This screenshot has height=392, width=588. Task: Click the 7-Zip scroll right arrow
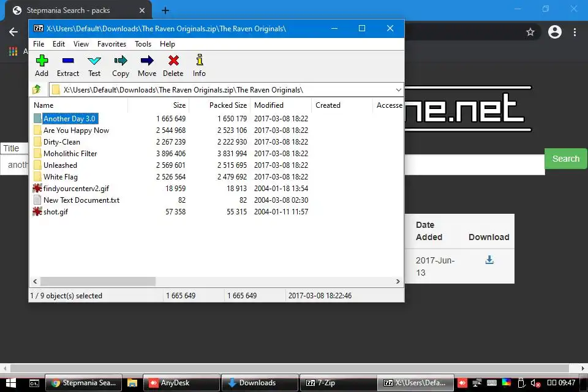tap(398, 281)
